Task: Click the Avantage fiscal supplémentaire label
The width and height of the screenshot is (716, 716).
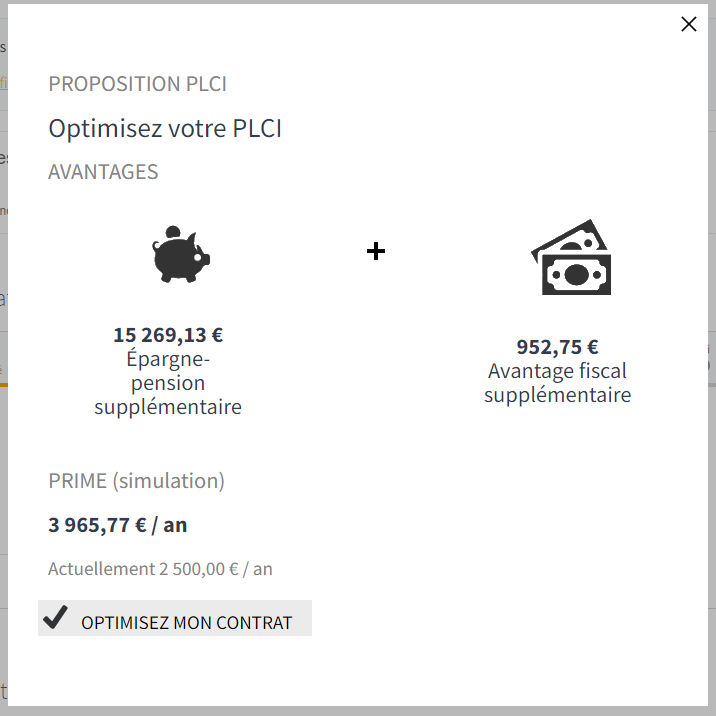Action: pos(557,383)
